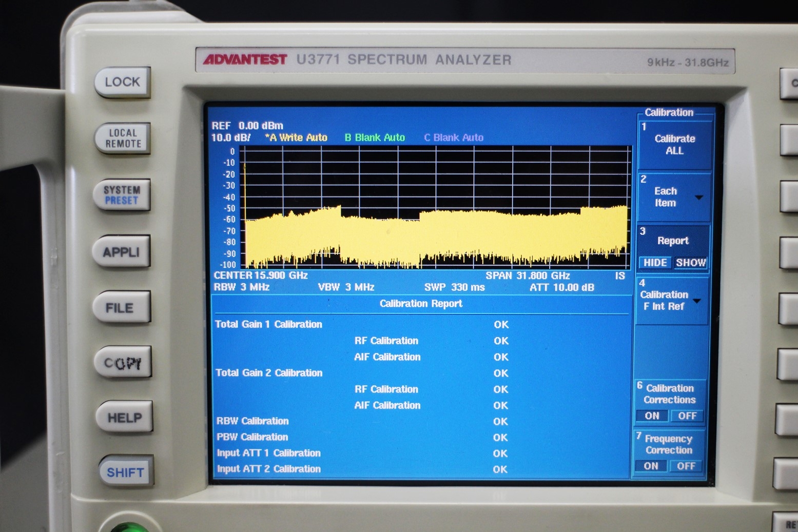Screen dimensions: 798x532
Task: Hit the SYSTEM PRESET button
Action: click(122, 195)
